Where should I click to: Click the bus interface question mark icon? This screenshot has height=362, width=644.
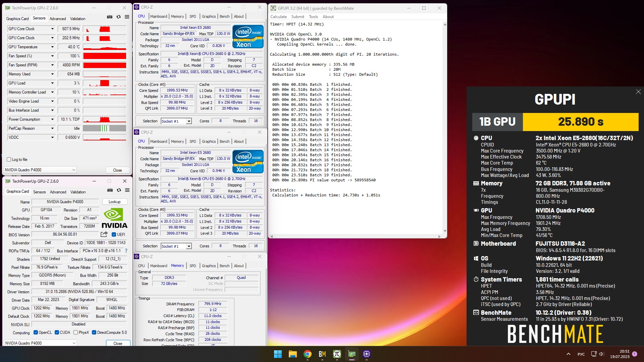(126, 251)
